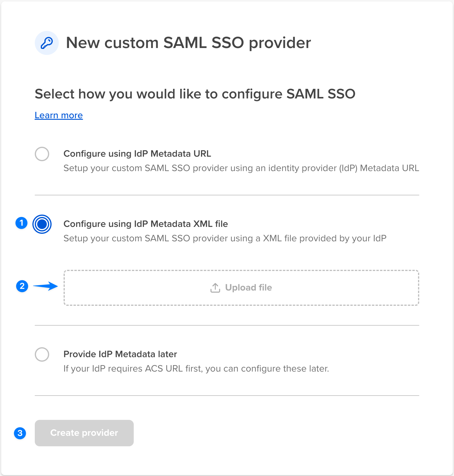Click the key icon beside the page title

coord(47,43)
